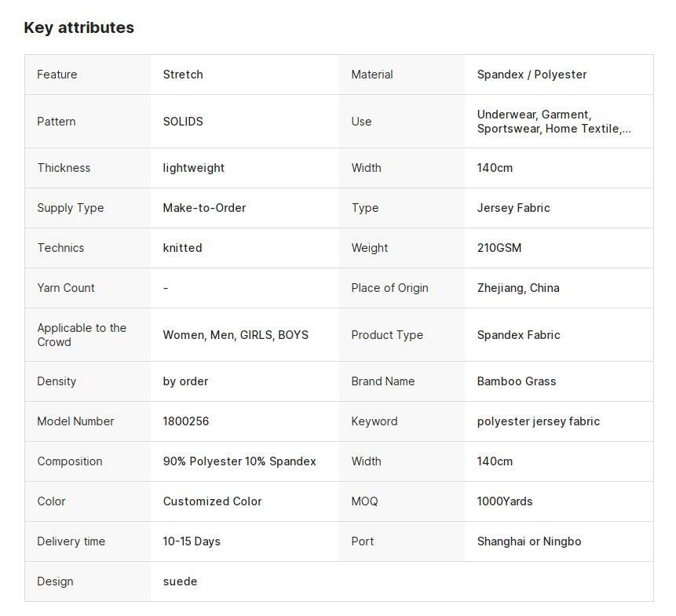This screenshot has height=616, width=676.
Task: Click the Customized Color value
Action: (212, 502)
